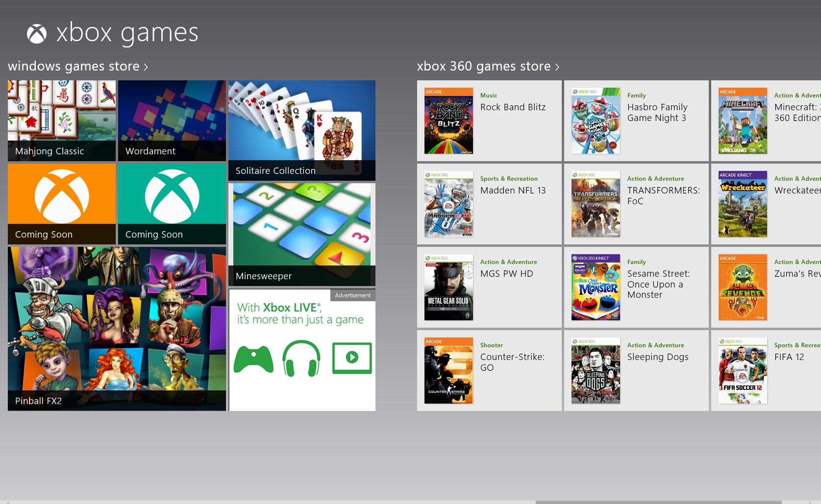The image size is (821, 504).
Task: Open the Mahjong Classic tile
Action: coord(62,120)
